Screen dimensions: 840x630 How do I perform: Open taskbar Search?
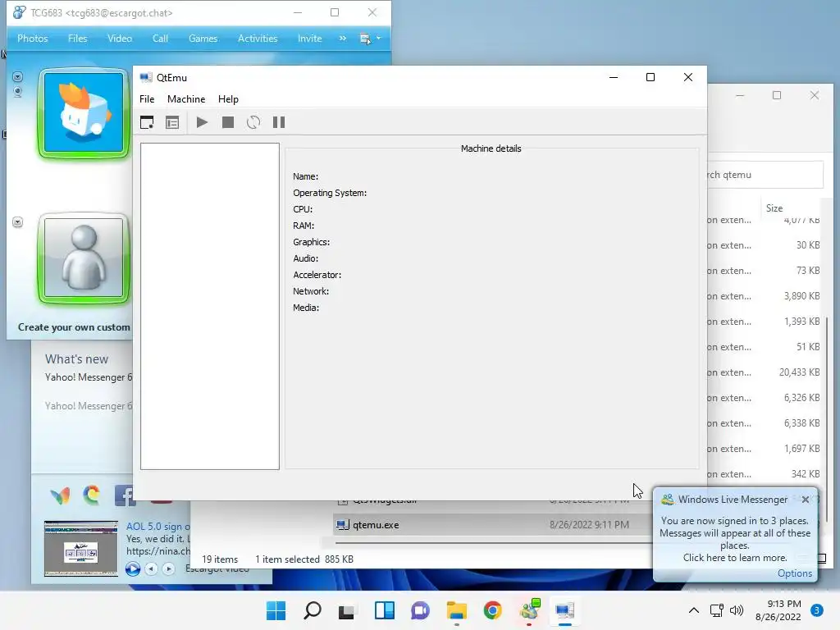(313, 610)
